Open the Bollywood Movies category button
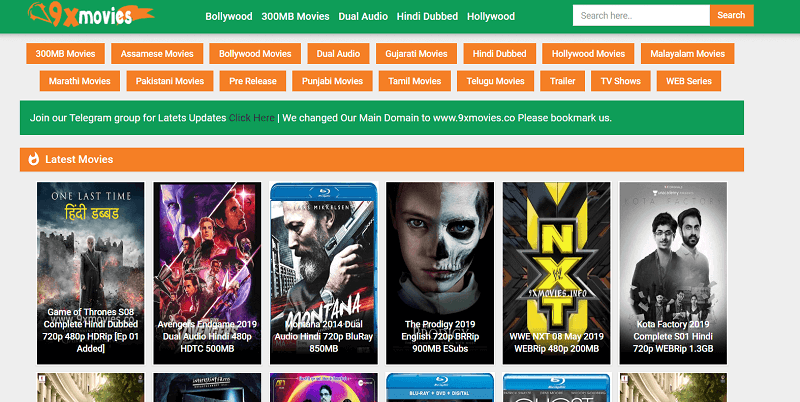Viewport: 800px width, 402px height. click(255, 54)
